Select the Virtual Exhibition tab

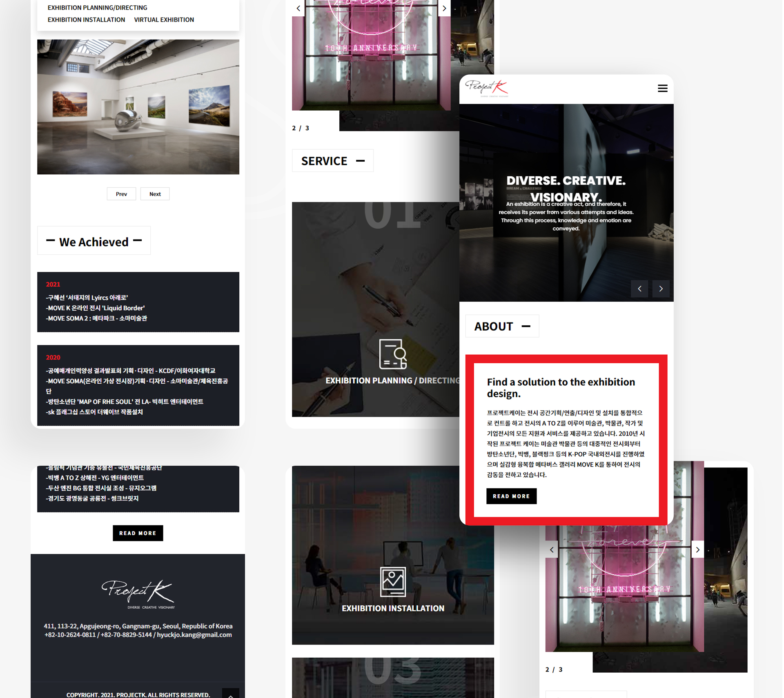(x=164, y=20)
